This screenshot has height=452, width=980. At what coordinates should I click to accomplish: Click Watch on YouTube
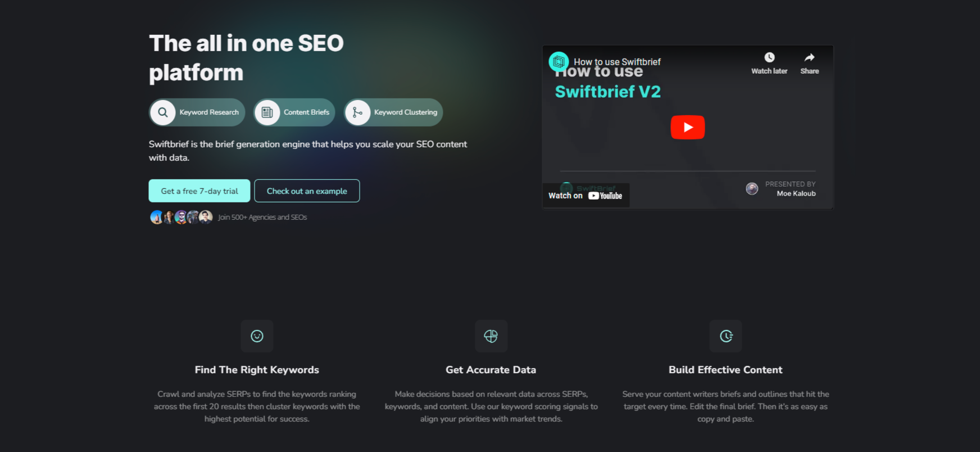click(586, 195)
